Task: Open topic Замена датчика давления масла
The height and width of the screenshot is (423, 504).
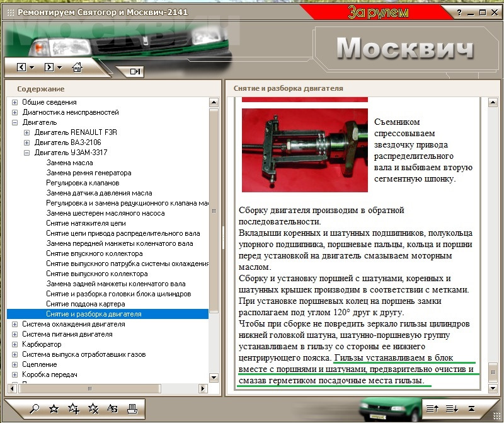Action: [x=99, y=193]
